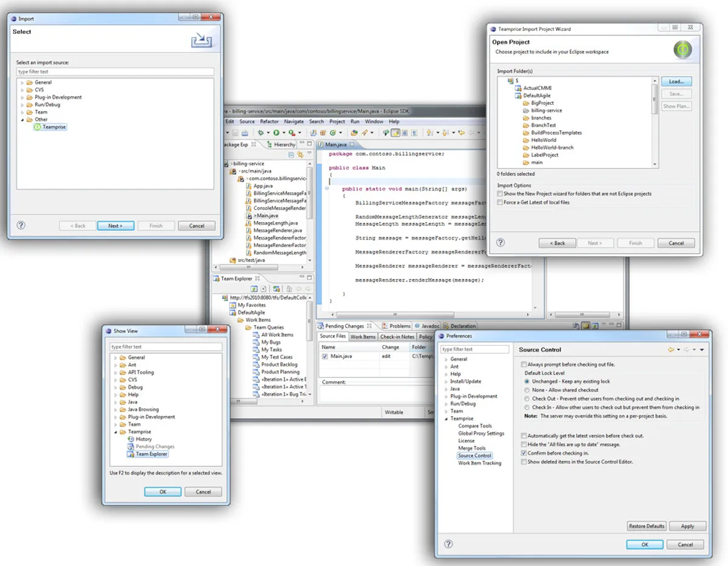Select Unchanged - Keep any existing lock radio
Image resolution: width=728 pixels, height=566 pixels.
pos(527,381)
